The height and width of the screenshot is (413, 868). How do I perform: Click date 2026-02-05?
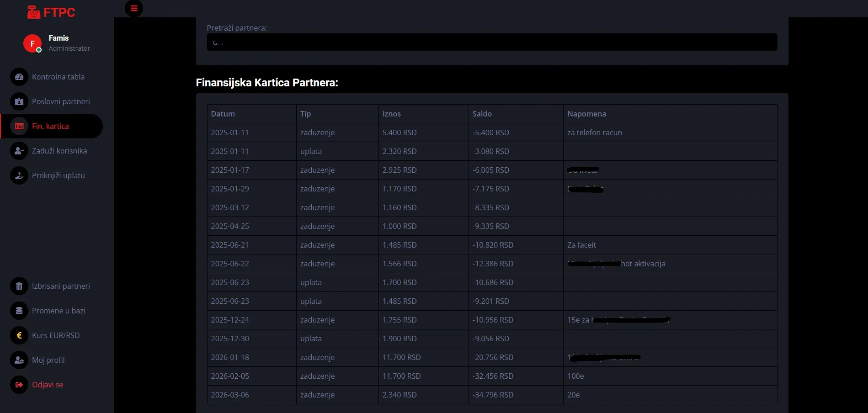click(230, 376)
